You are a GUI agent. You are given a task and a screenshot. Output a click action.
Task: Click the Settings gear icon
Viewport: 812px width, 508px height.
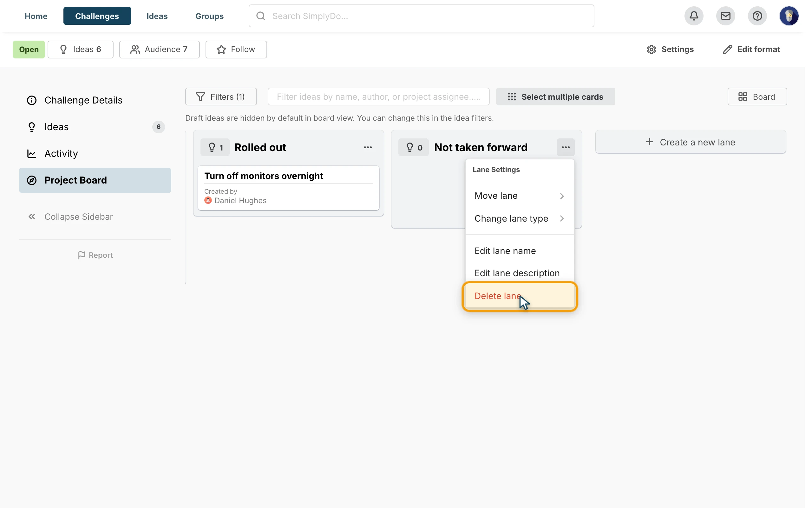(x=651, y=50)
